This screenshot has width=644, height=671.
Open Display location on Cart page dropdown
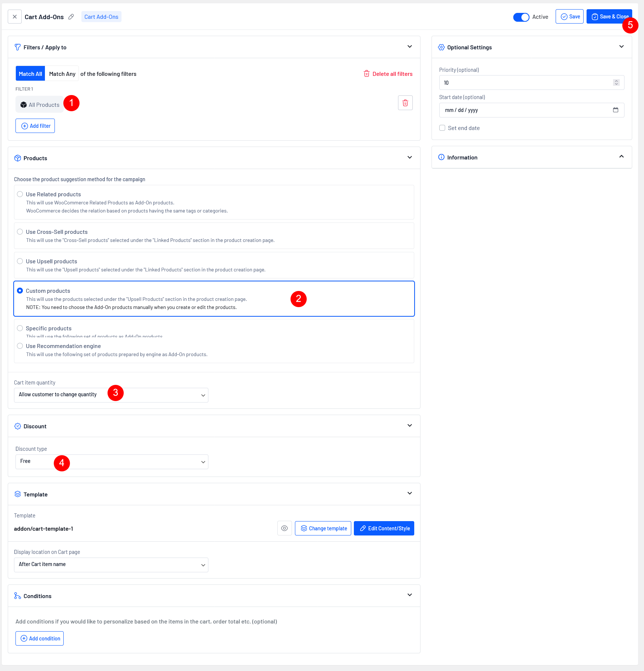[x=111, y=565]
